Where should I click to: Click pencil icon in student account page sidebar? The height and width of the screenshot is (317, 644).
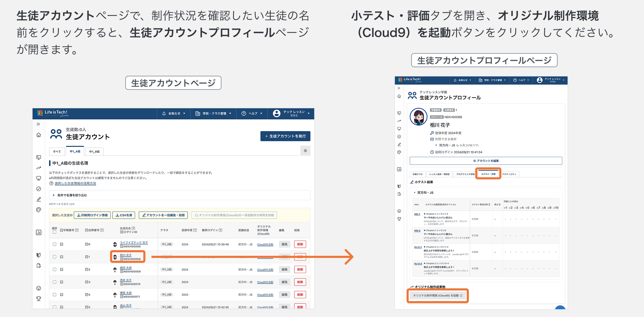(x=39, y=199)
